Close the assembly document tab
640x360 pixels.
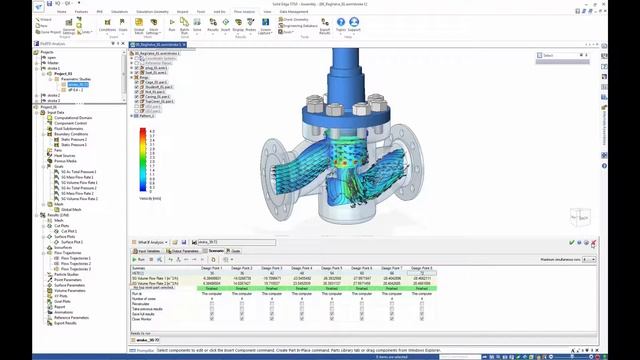coord(184,44)
